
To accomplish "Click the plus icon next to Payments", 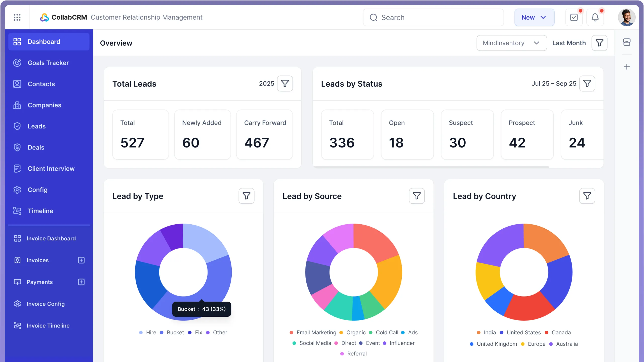I will click(x=81, y=282).
